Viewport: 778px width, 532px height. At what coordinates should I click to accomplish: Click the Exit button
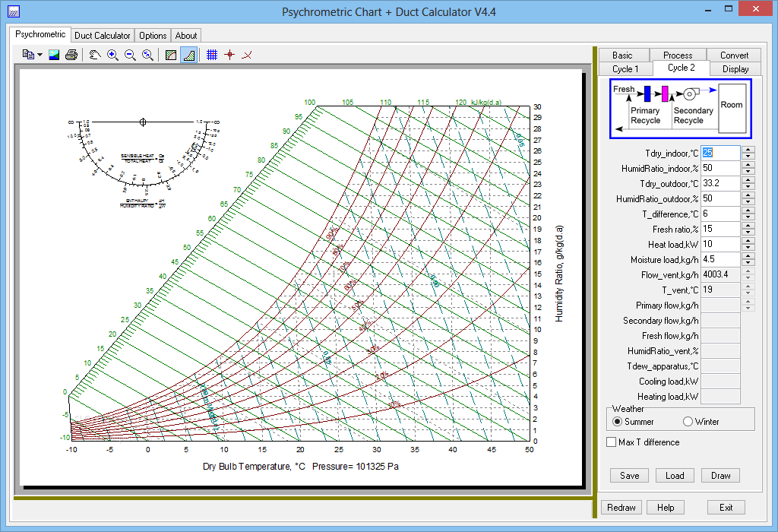(726, 507)
